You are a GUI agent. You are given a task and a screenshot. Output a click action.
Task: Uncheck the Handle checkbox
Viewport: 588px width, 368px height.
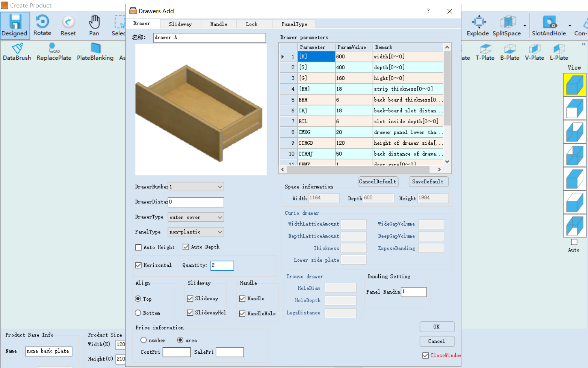(242, 298)
